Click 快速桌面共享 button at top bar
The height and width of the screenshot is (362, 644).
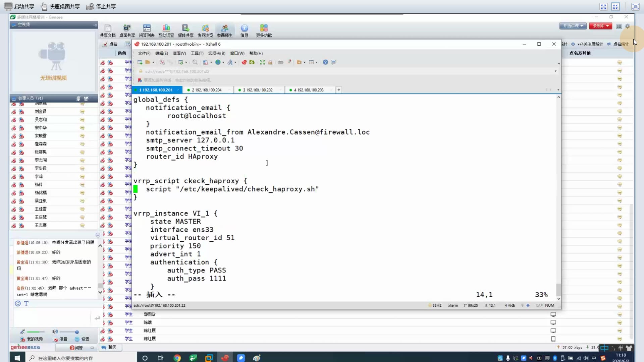coord(60,6)
